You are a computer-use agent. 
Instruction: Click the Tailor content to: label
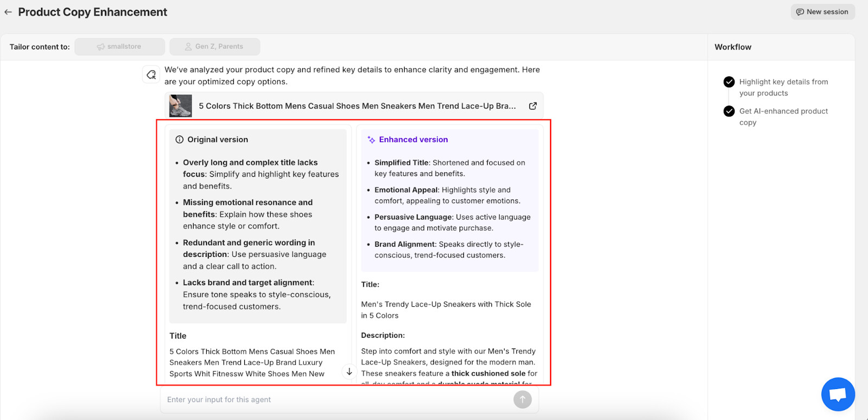[x=40, y=47]
